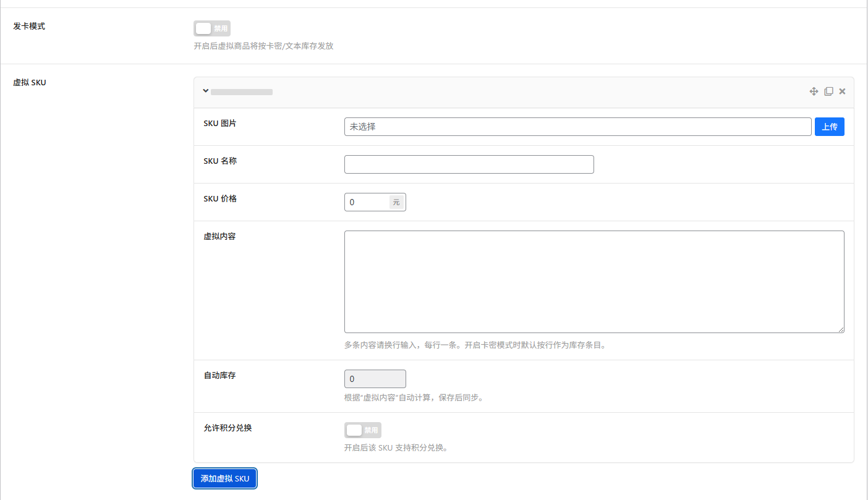
Task: Click the move/drag icon in SKU header
Action: (814, 91)
